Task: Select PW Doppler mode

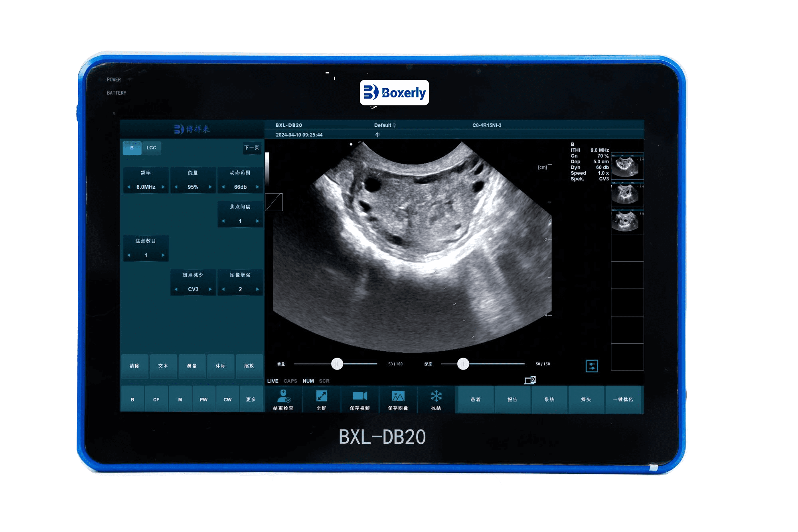Action: pos(203,399)
